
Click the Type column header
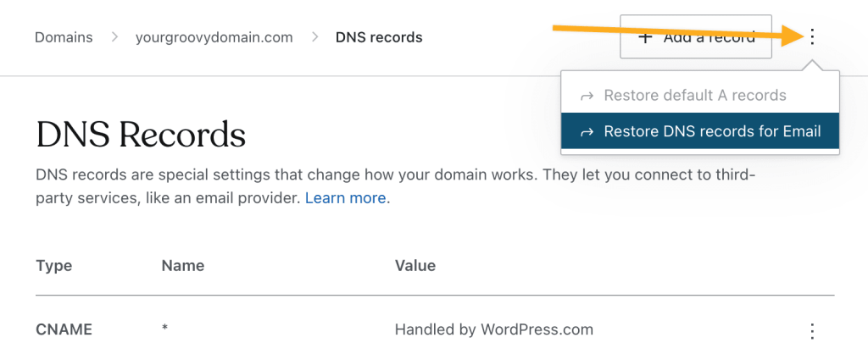(54, 266)
